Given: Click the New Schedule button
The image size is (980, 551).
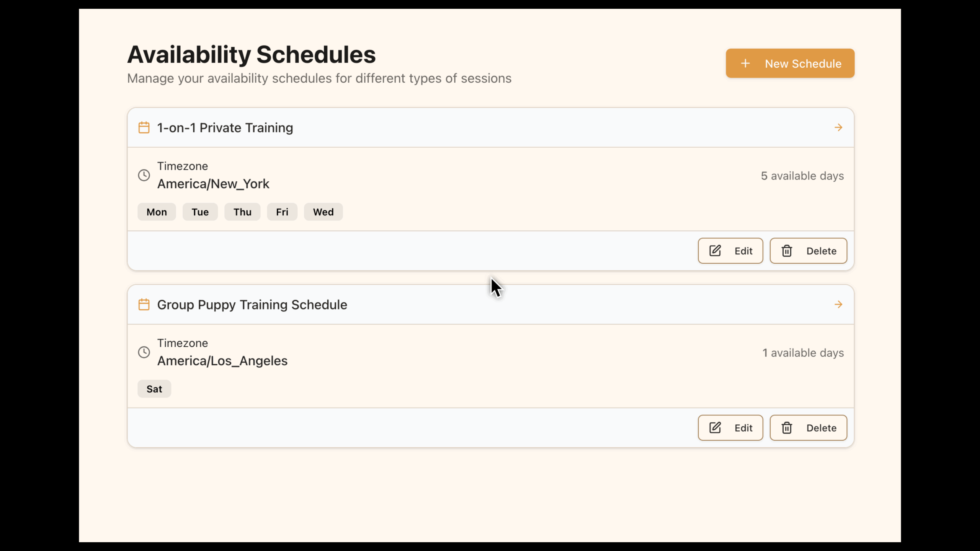Looking at the screenshot, I should click(x=790, y=63).
